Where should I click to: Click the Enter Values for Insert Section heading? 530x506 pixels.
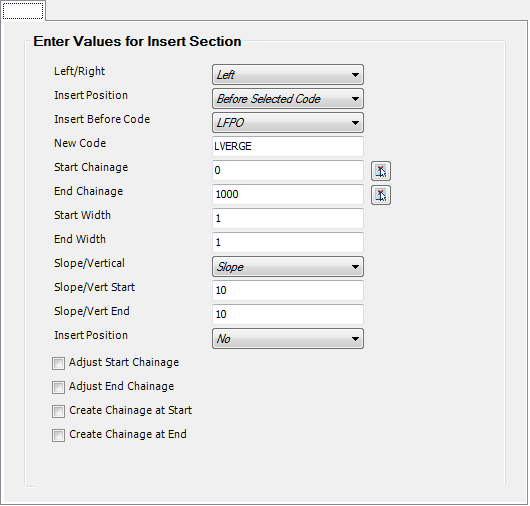pyautogui.click(x=137, y=42)
